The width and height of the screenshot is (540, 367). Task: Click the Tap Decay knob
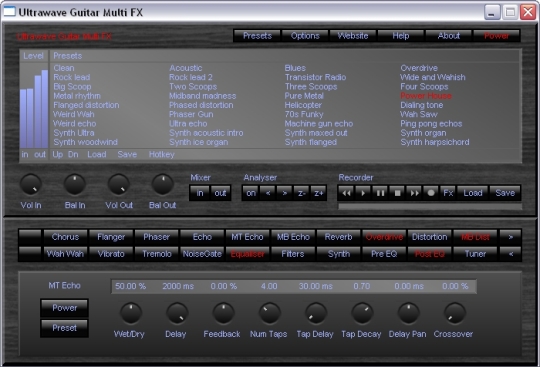362,313
